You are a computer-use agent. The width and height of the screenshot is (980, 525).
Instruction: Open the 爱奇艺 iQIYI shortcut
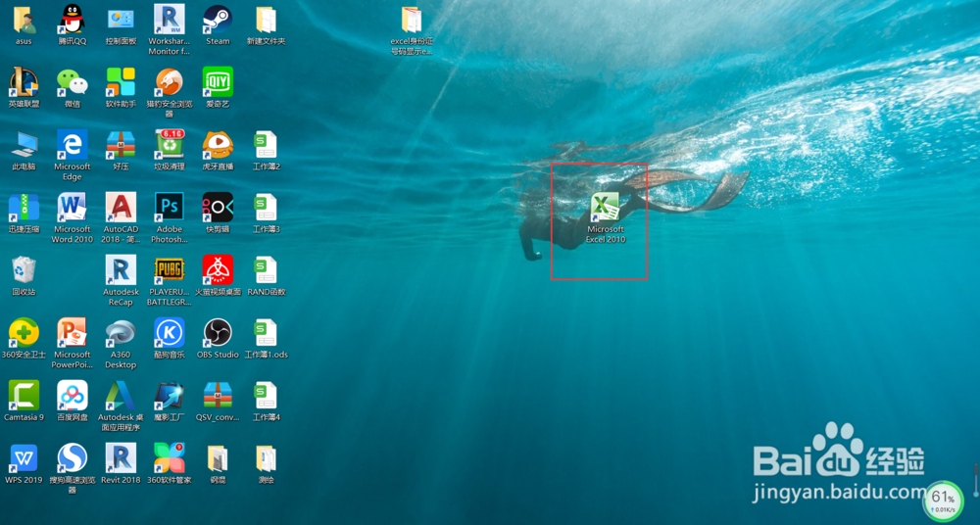tap(218, 87)
